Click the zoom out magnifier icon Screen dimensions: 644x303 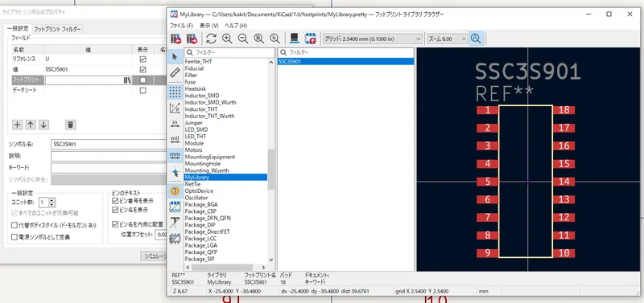pyautogui.click(x=243, y=39)
